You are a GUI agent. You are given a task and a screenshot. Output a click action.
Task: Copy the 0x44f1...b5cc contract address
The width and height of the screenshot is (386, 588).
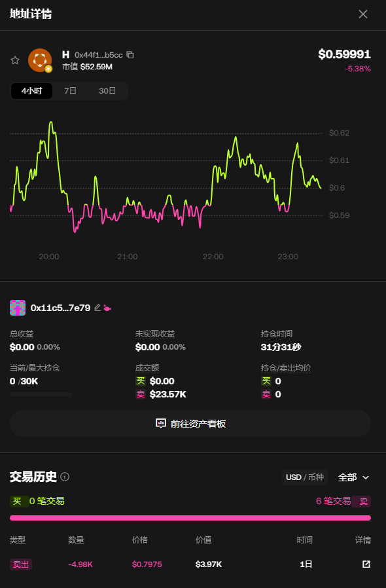(x=130, y=55)
